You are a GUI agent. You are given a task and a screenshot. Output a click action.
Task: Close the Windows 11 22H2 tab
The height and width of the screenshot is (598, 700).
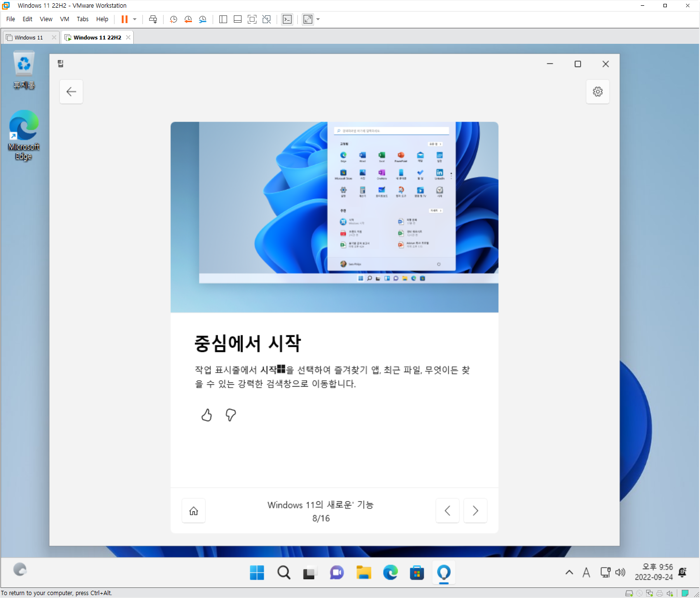tap(128, 38)
